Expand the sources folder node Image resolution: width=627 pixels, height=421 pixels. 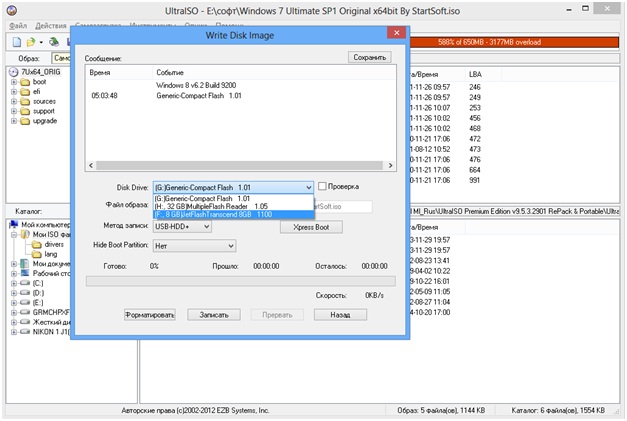[14, 102]
